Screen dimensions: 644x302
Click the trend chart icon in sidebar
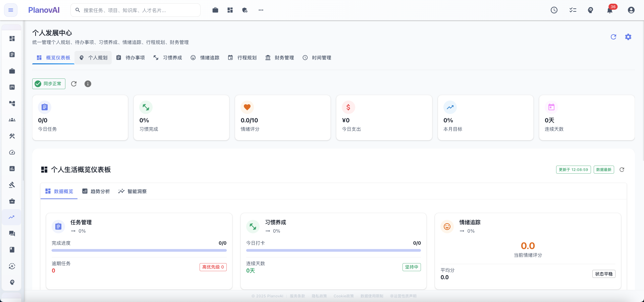tap(12, 217)
